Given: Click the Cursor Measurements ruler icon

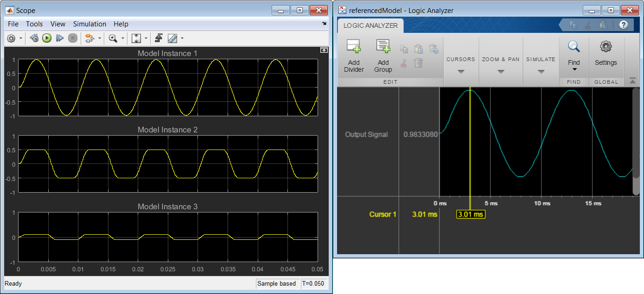Looking at the screenshot, I should 172,38.
